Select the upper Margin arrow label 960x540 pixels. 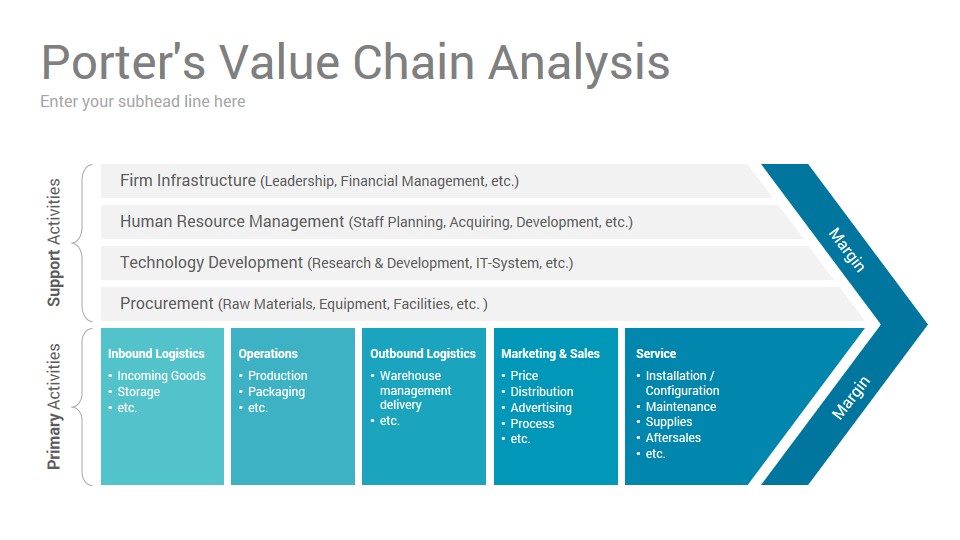pyautogui.click(x=847, y=250)
